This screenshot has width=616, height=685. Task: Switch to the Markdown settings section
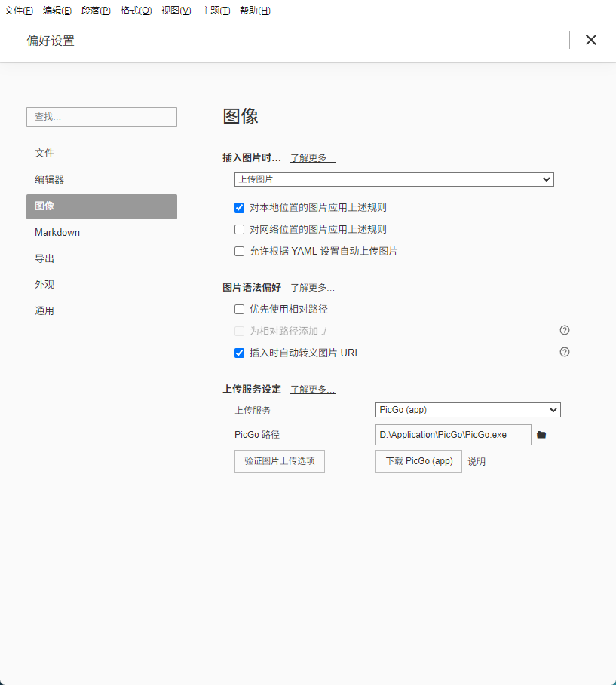(x=57, y=232)
